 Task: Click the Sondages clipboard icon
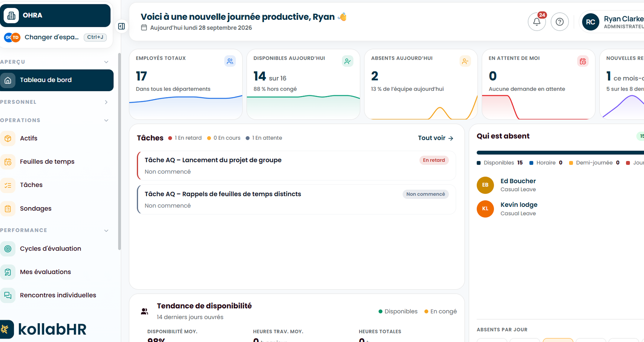tap(8, 208)
